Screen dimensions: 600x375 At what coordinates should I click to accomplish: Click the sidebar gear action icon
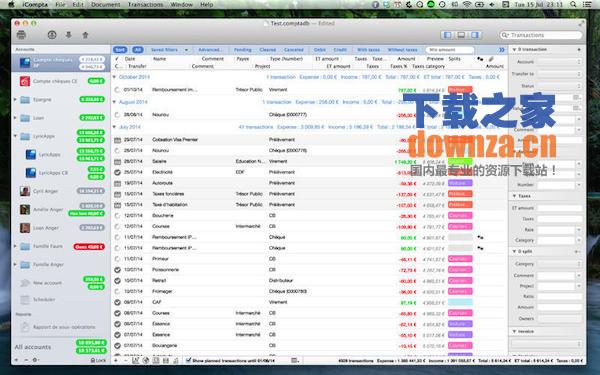pos(35,360)
